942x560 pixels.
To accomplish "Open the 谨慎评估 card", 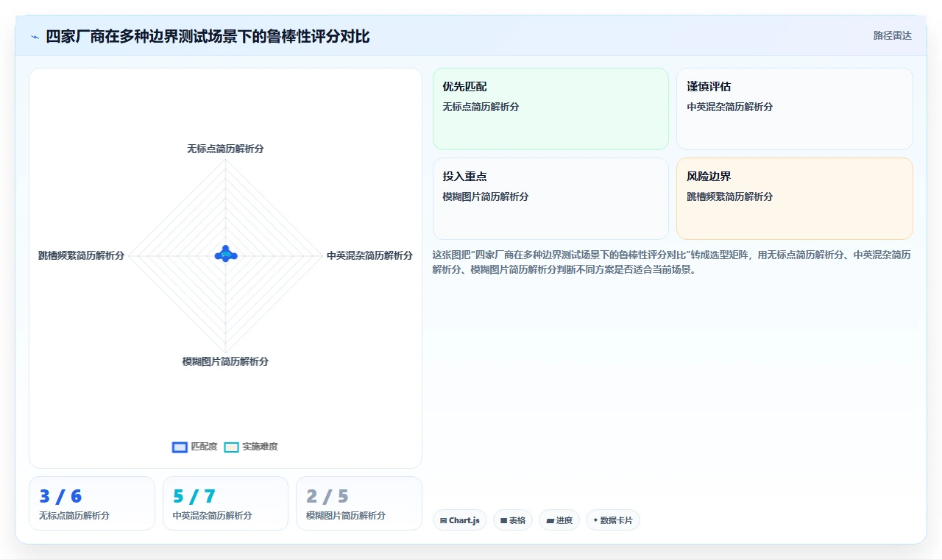I will coord(795,109).
